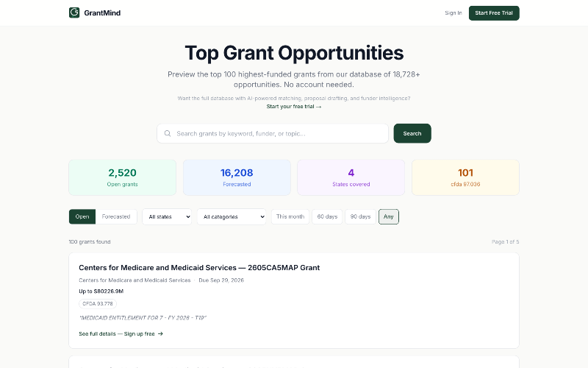Click the 'Page 1 of 5' text

(505, 242)
